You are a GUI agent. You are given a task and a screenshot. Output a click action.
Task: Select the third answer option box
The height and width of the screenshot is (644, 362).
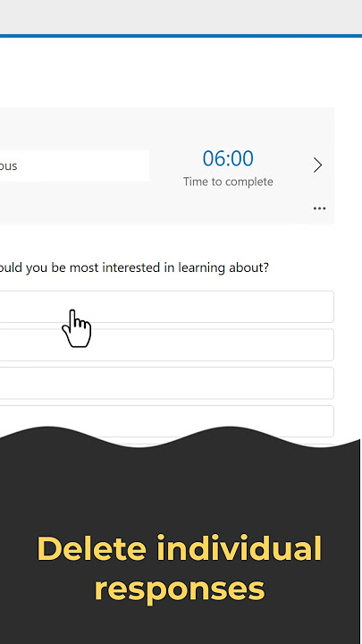tap(166, 383)
